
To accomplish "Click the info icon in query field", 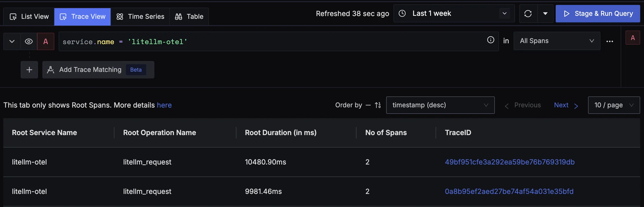I will [x=490, y=40].
